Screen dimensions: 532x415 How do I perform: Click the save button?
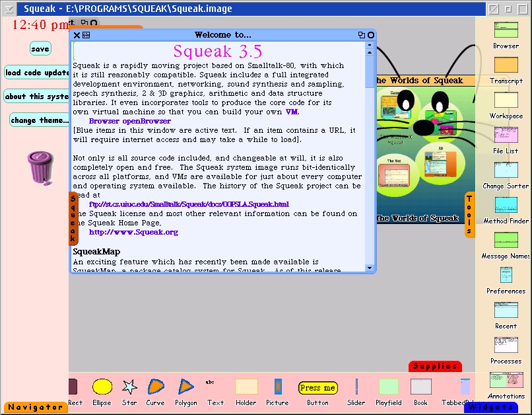point(40,48)
